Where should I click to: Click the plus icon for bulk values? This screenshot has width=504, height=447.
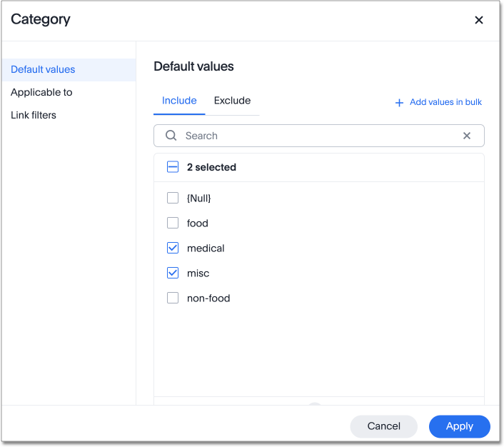tap(399, 103)
